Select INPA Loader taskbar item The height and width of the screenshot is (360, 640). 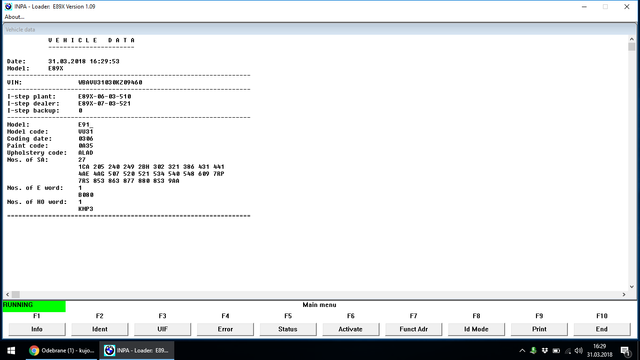(137, 351)
